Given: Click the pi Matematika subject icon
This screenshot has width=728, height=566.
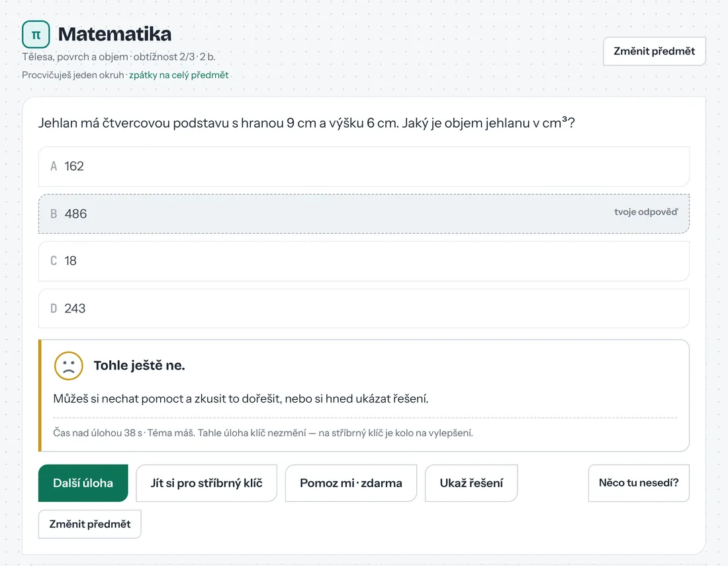Looking at the screenshot, I should click(36, 34).
